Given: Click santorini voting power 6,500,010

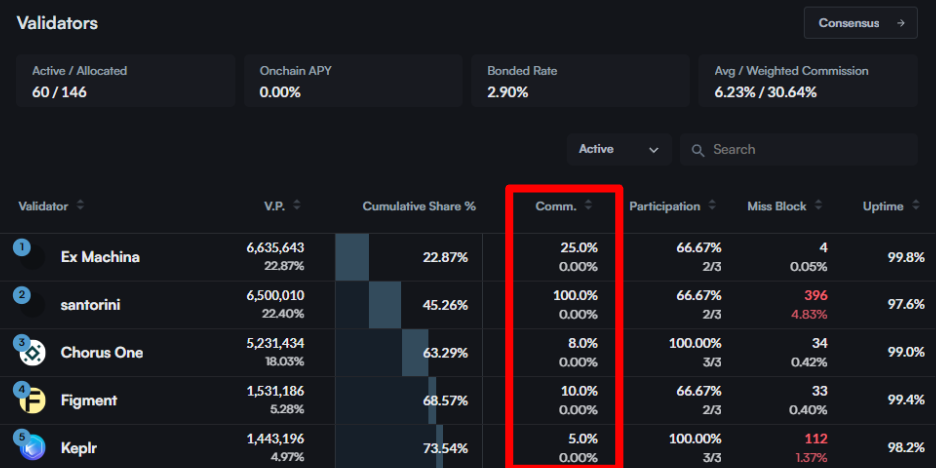Looking at the screenshot, I should [275, 295].
